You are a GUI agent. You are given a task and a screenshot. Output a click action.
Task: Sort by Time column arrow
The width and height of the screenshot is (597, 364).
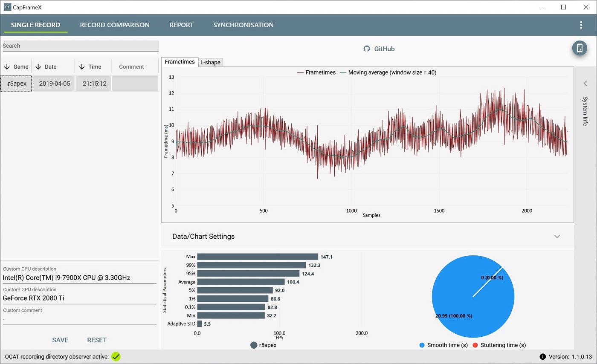(82, 66)
